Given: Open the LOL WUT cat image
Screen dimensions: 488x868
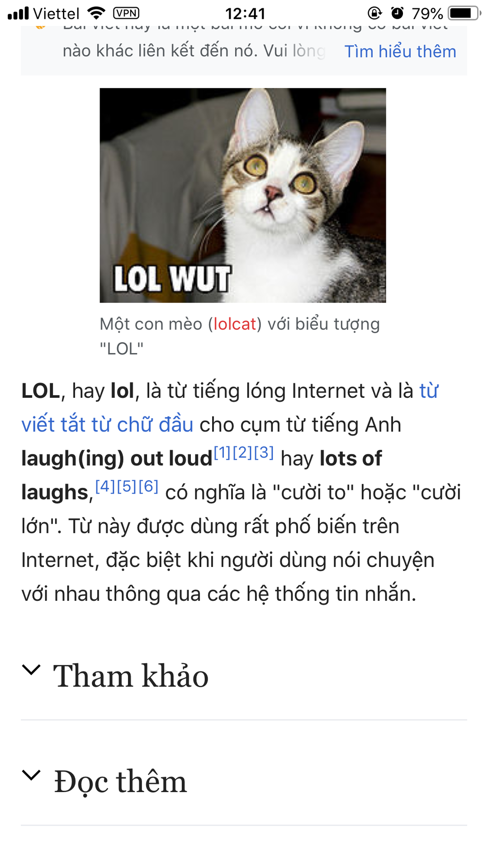Looking at the screenshot, I should click(243, 195).
